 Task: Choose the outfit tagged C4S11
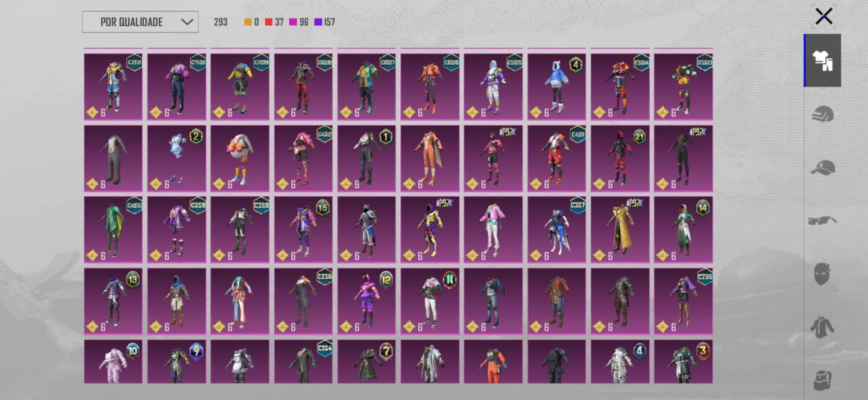pos(556,158)
